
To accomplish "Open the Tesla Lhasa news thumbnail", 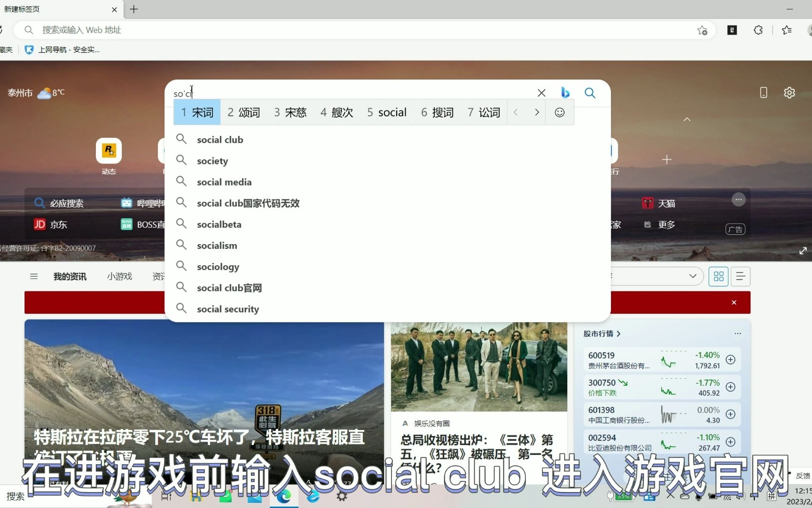I will point(204,402).
